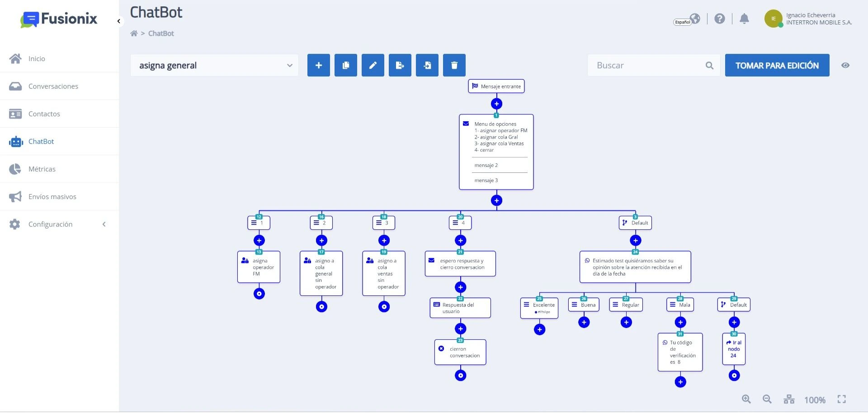Click plus button below Mensaje entrante

pos(496,104)
